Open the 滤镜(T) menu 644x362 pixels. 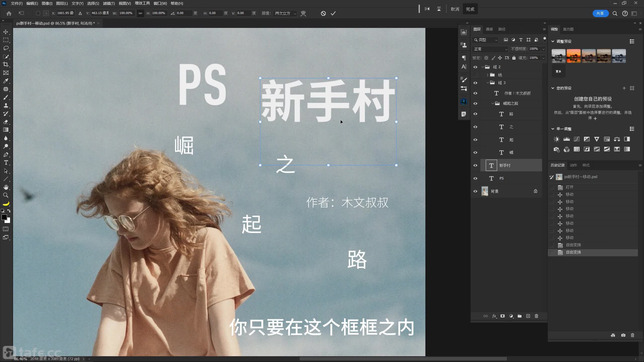(109, 3)
